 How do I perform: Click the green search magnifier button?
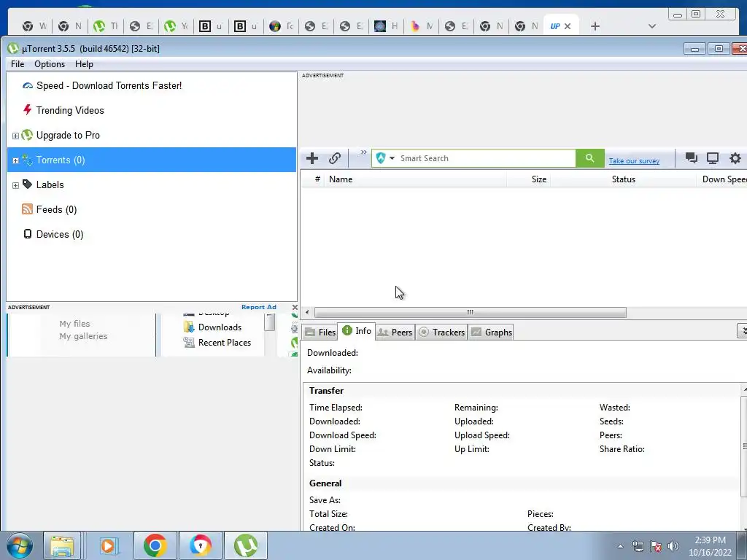point(589,158)
